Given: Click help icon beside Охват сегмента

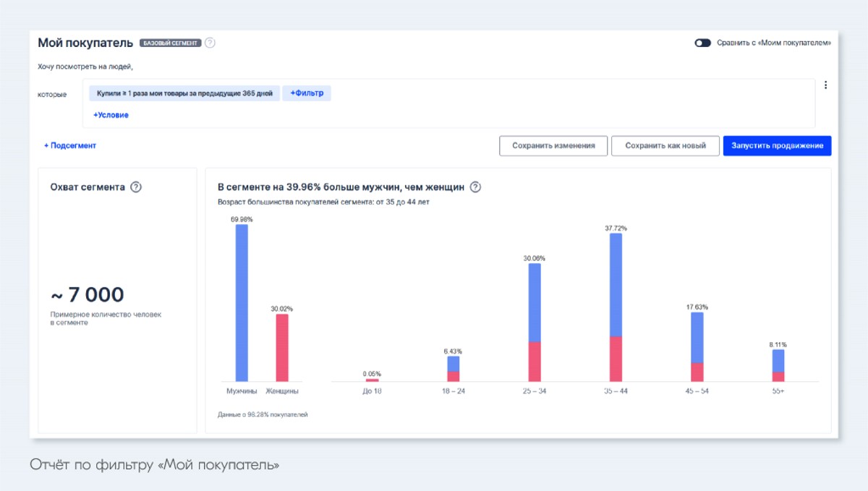Looking at the screenshot, I should tap(136, 187).
